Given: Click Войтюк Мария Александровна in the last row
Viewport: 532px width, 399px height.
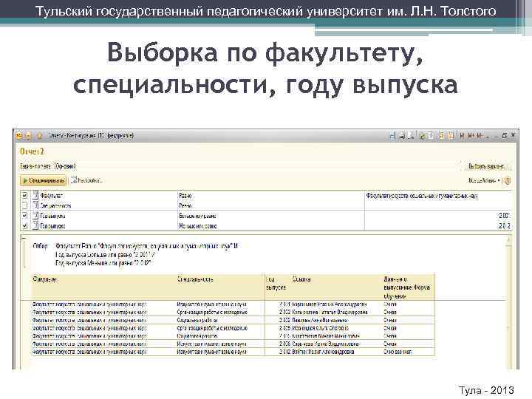Looking at the screenshot, I should click(x=323, y=352).
